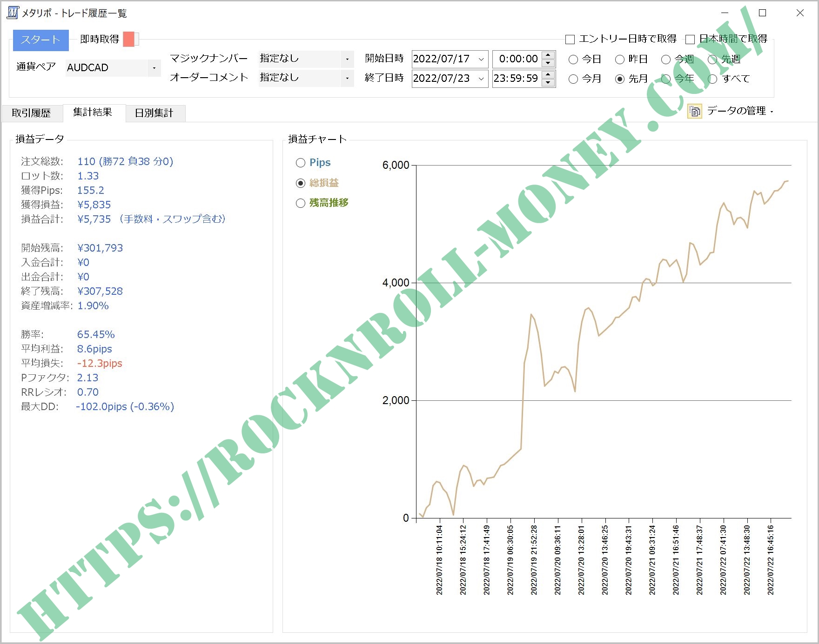Open the オーダーコメント dropdown
Screen dimensions: 819x644
[347, 78]
